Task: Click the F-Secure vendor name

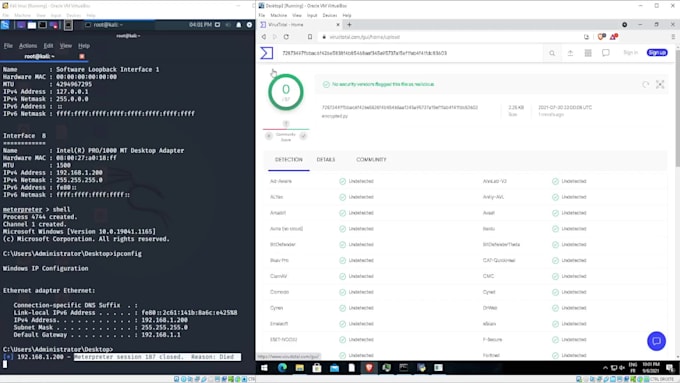Action: click(493, 340)
